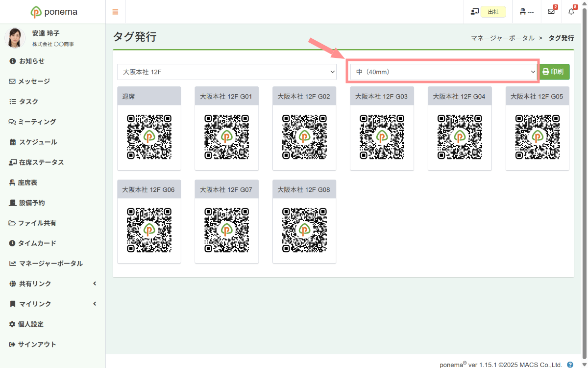
Task: Click the help question mark icon
Action: [x=570, y=365]
